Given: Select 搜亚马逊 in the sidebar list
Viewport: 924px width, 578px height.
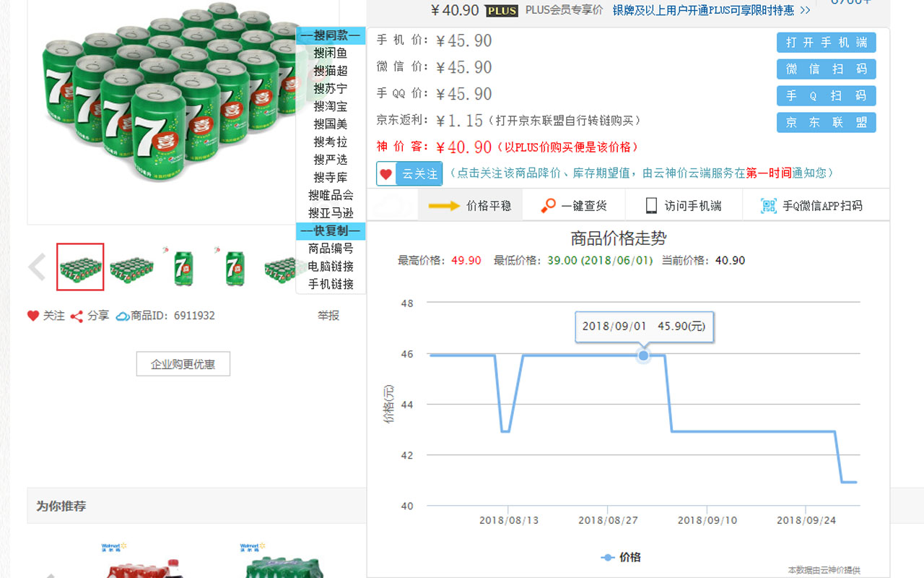Looking at the screenshot, I should click(330, 212).
